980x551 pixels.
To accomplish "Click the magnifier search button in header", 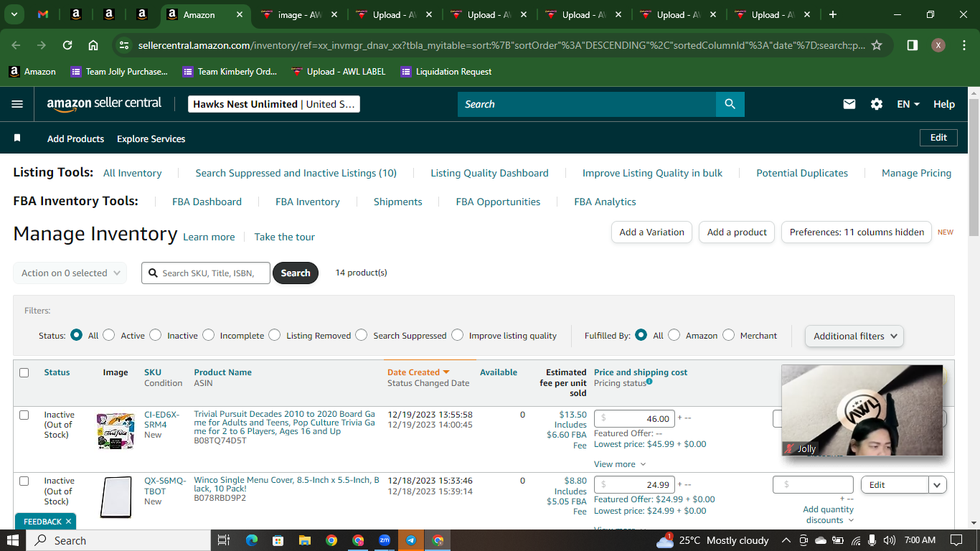I will click(730, 104).
